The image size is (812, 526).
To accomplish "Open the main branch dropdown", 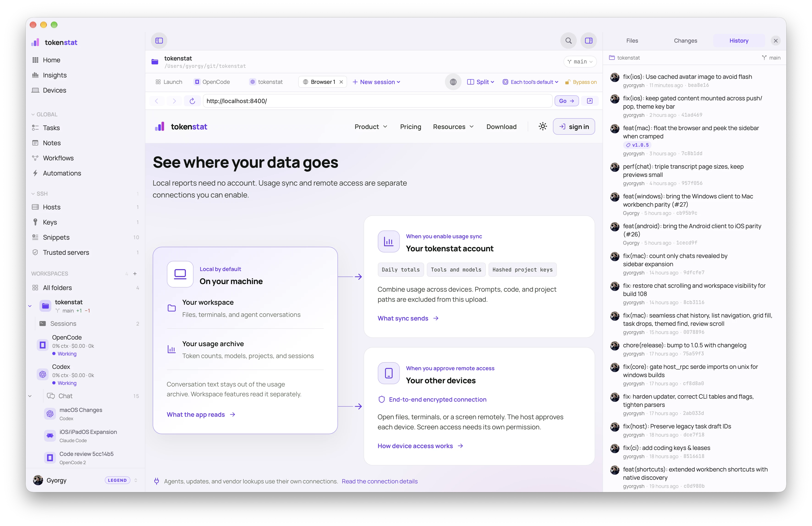I will coord(580,62).
